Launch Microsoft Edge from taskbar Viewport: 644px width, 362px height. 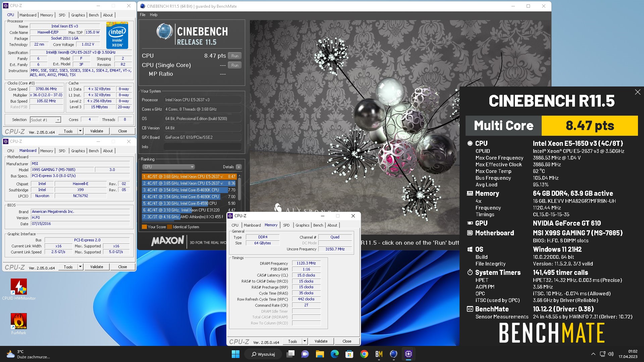(334, 354)
